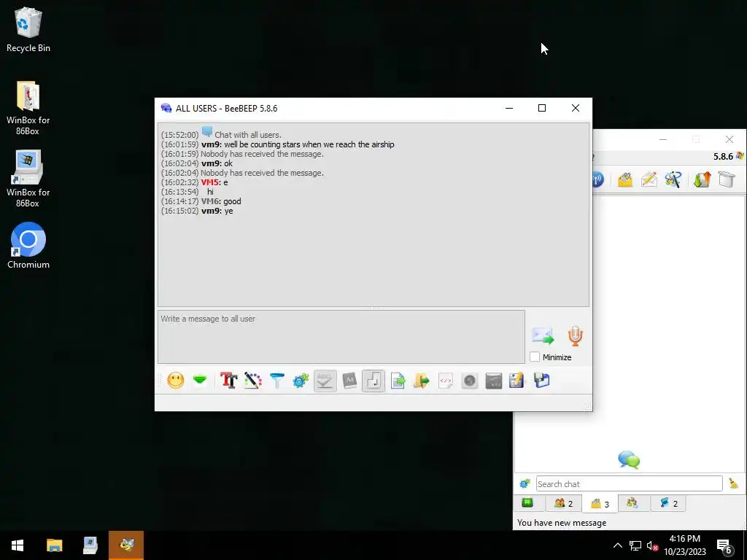Click the envelope with pencil icon in main window

click(649, 179)
